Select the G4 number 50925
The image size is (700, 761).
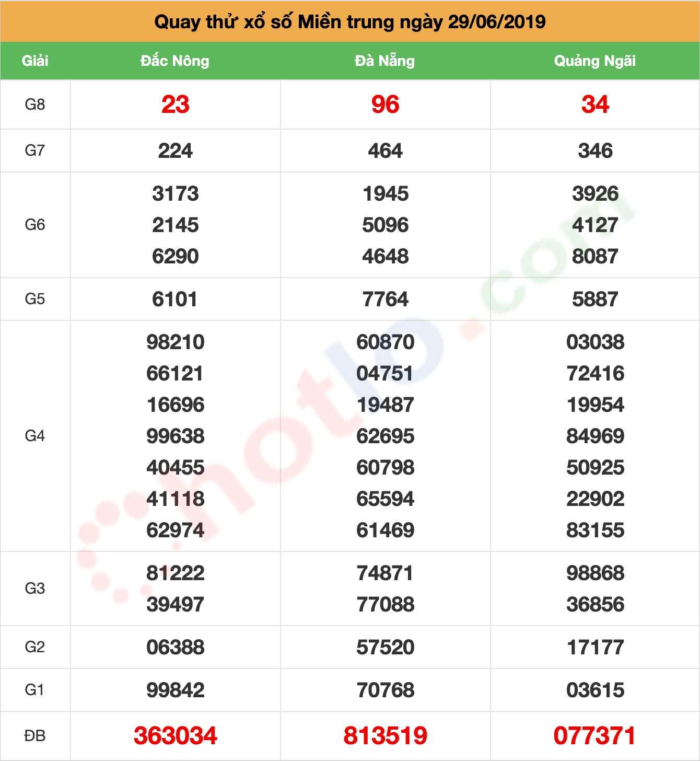click(x=596, y=468)
